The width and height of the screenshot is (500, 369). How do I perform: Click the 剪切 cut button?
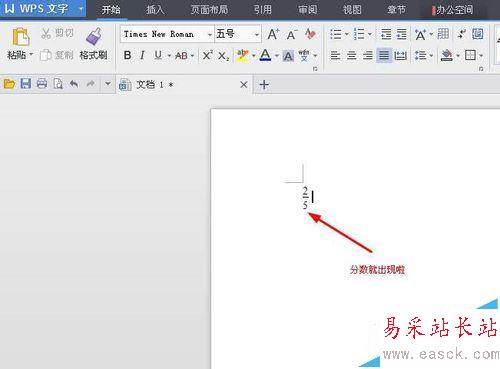[x=57, y=33]
